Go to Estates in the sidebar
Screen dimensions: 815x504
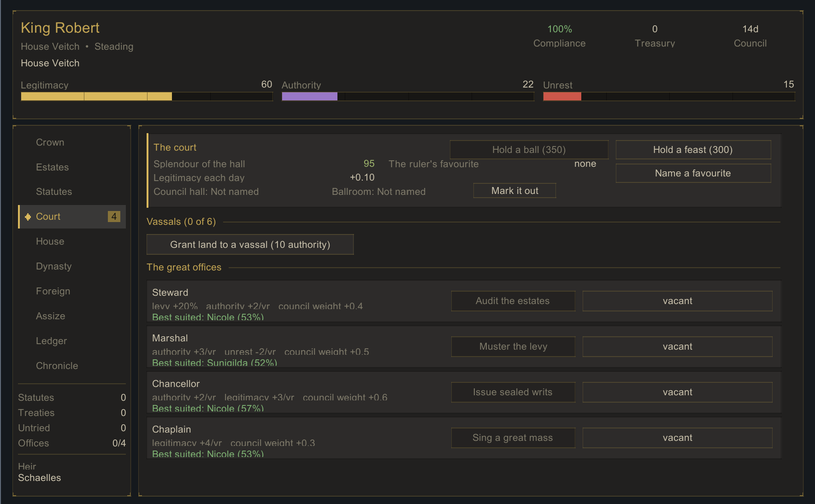click(x=71, y=167)
